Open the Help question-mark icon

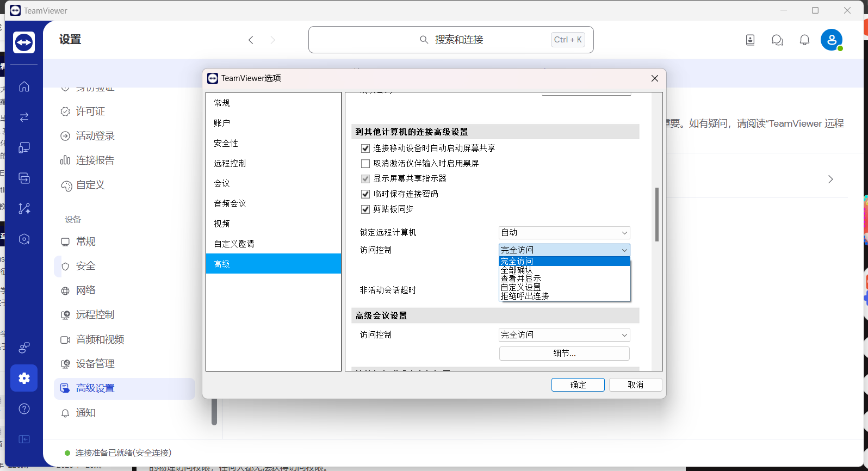coord(24,408)
